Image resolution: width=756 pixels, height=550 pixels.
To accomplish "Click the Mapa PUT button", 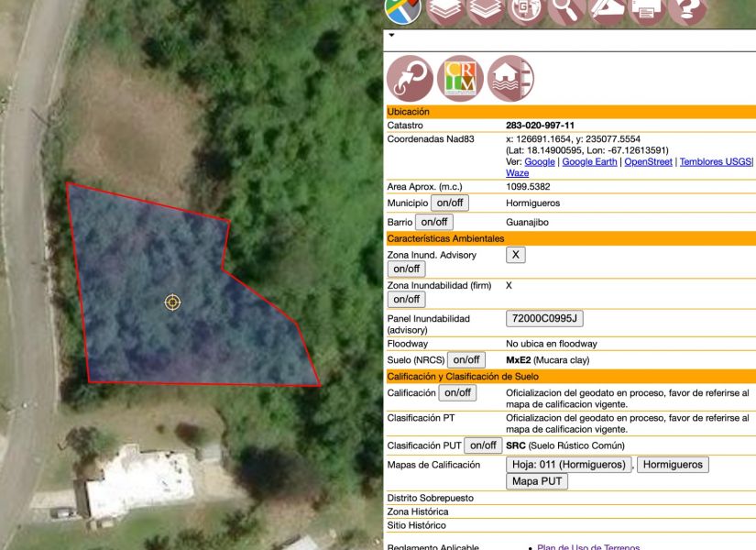I will coord(537,481).
